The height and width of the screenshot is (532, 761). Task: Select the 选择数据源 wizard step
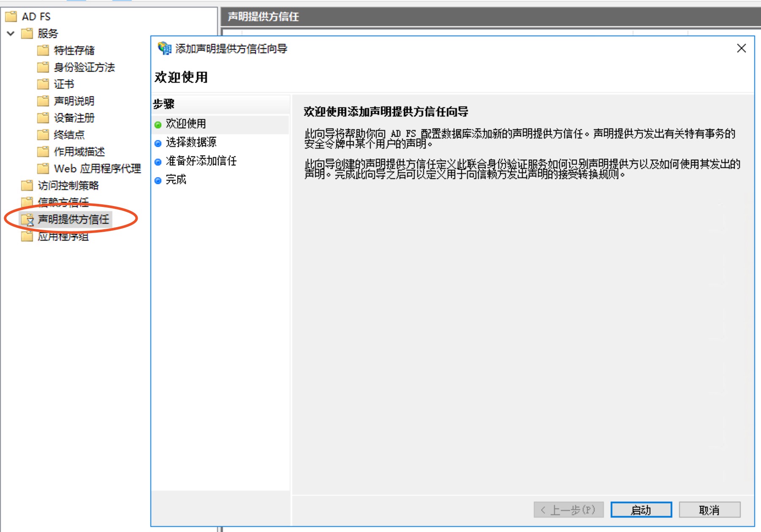[x=191, y=142]
